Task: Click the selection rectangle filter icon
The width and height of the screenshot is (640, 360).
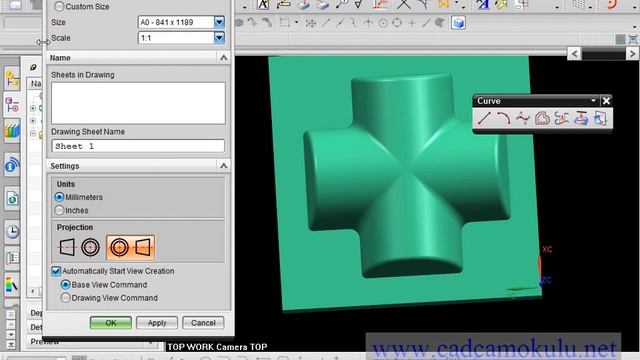Action: 285,23
